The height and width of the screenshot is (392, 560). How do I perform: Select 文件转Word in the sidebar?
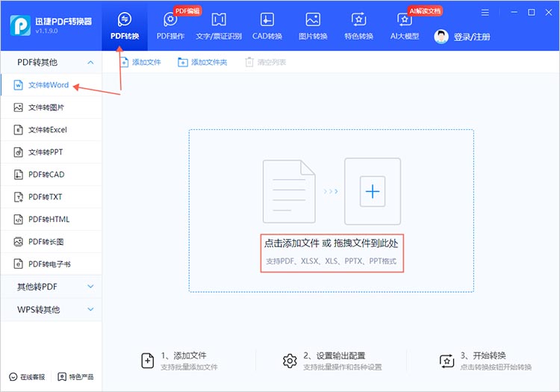coord(51,85)
